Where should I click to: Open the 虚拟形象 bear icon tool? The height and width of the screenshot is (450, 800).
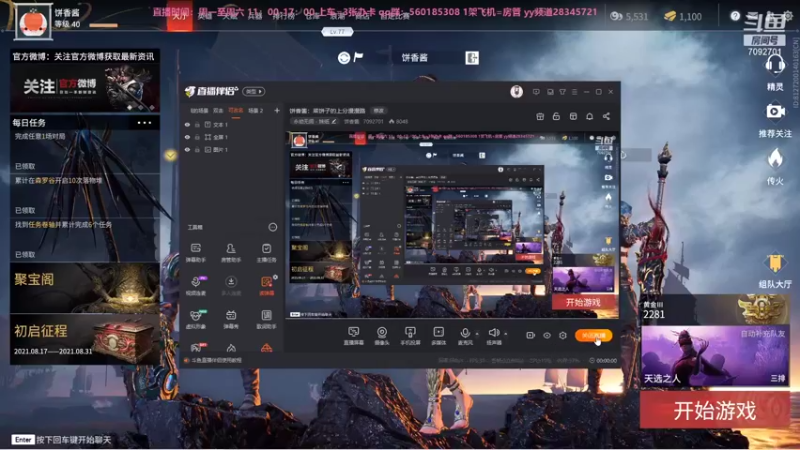pyautogui.click(x=195, y=319)
